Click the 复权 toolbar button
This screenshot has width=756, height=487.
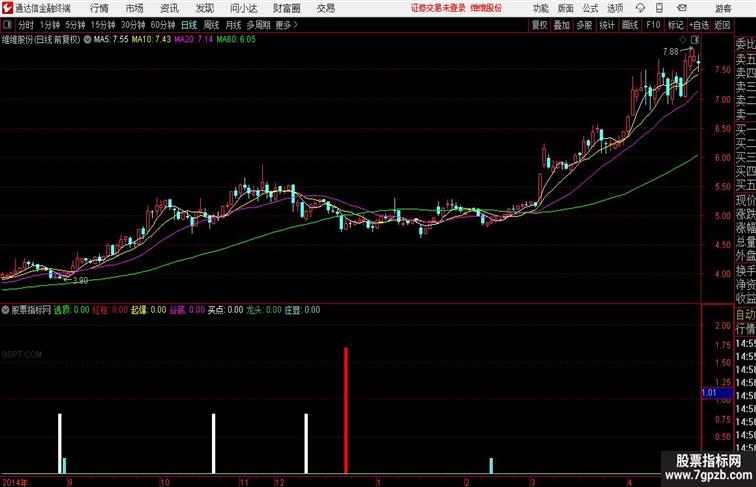tap(539, 25)
